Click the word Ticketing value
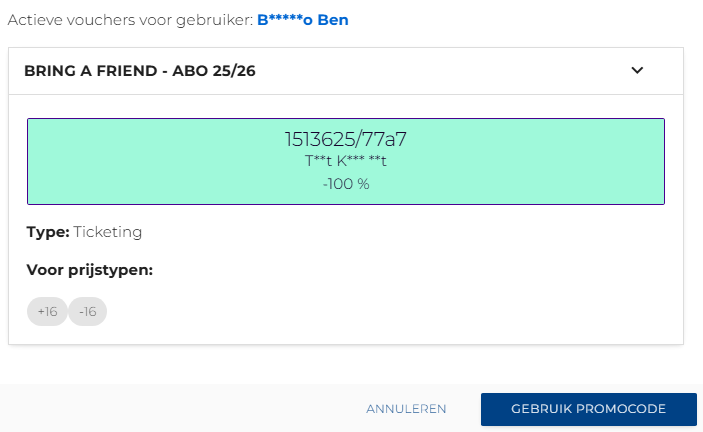 click(108, 232)
